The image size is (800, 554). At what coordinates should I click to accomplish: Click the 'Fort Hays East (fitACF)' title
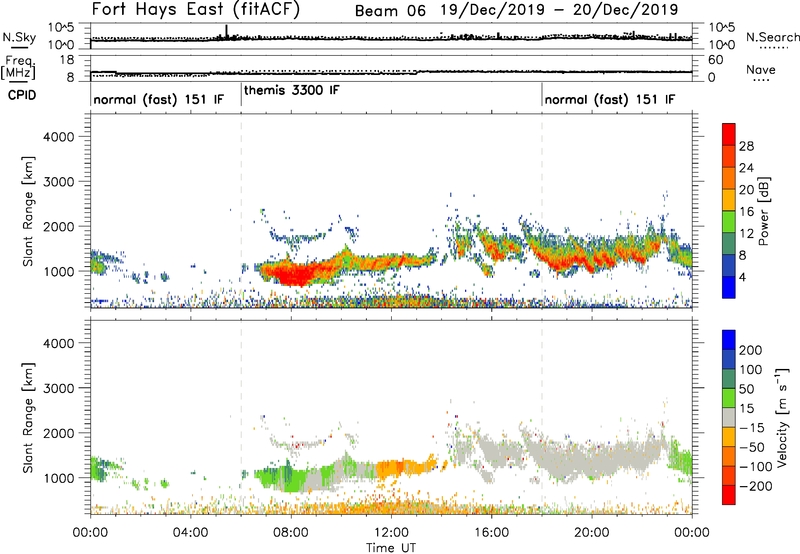(x=196, y=10)
